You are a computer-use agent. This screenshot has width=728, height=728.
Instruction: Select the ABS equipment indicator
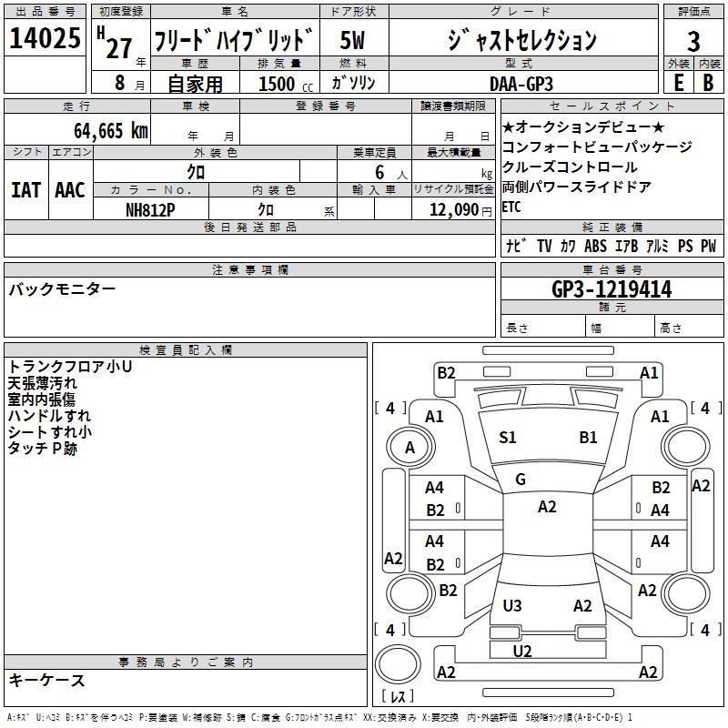pos(595,246)
